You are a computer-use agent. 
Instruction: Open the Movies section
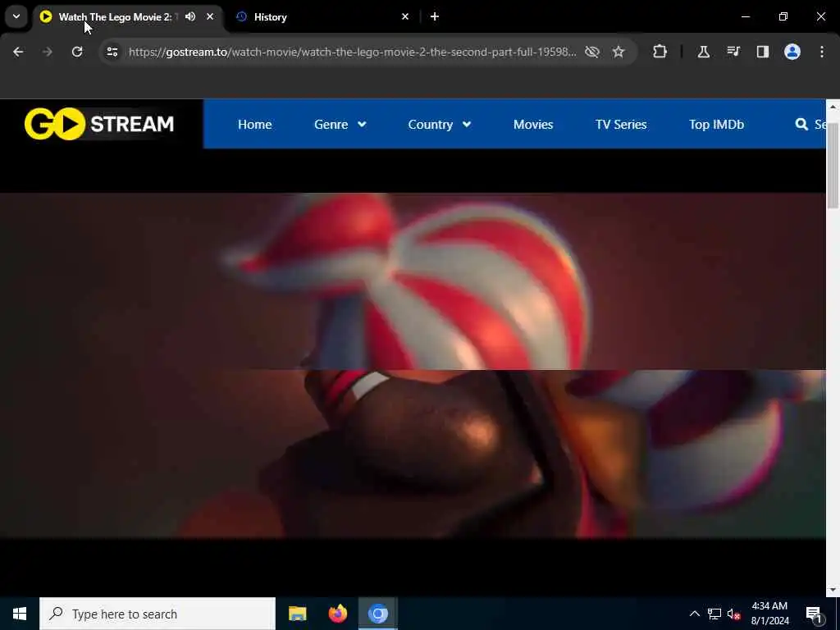533,125
